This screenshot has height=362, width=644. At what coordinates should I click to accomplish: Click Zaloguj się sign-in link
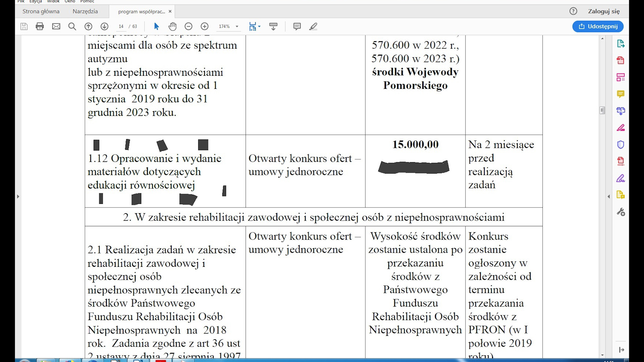[604, 11]
